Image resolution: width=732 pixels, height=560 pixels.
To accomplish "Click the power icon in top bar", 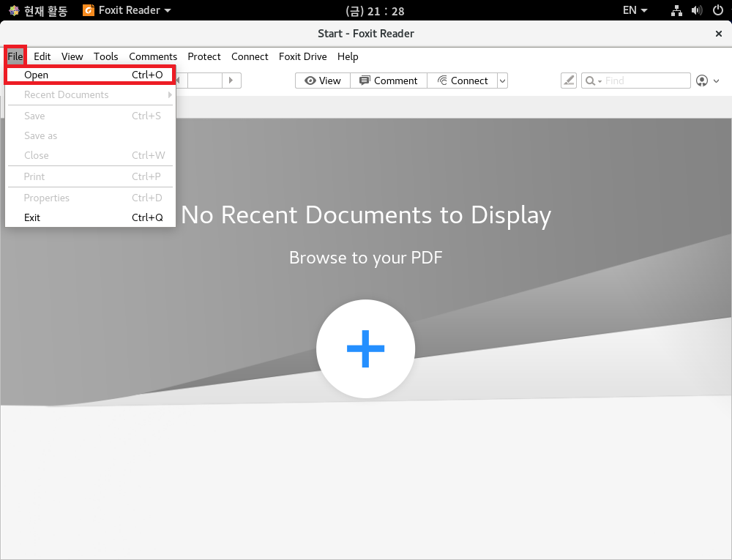I will (718, 10).
